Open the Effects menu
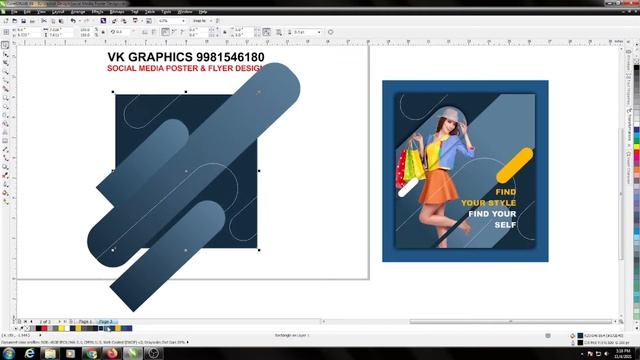Viewport: 640px width, 360px height. (x=97, y=12)
